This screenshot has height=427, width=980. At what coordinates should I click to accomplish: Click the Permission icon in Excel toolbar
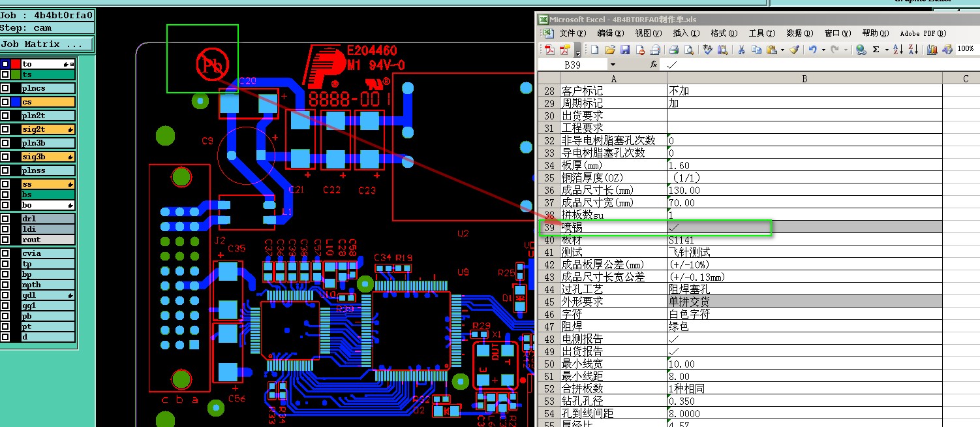click(x=640, y=50)
